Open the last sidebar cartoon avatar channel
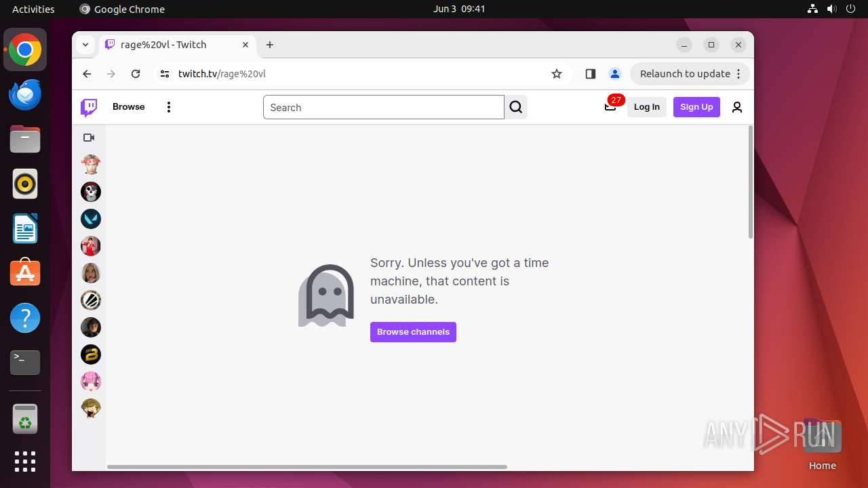This screenshot has width=868, height=488. [91, 409]
